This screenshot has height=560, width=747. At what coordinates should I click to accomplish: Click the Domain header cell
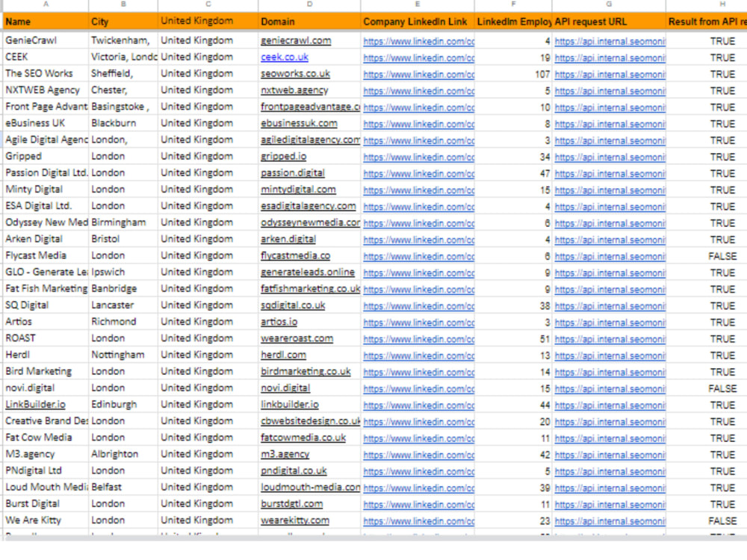[x=309, y=22]
